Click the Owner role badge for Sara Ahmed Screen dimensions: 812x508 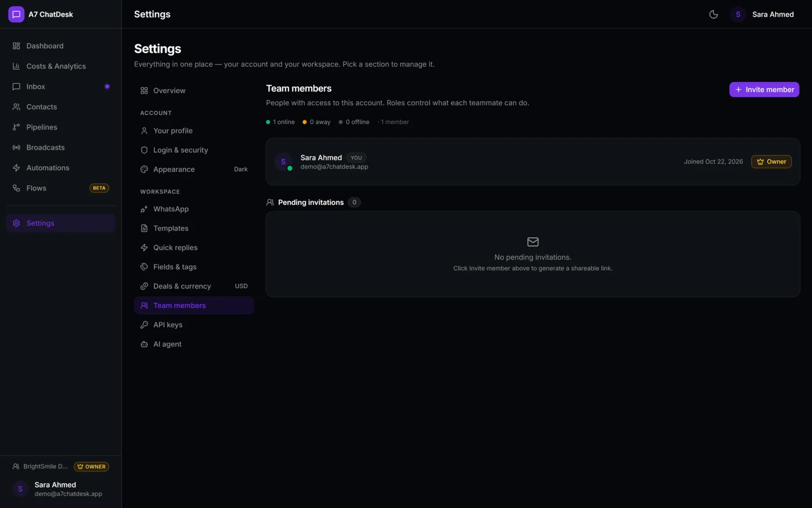(x=771, y=162)
